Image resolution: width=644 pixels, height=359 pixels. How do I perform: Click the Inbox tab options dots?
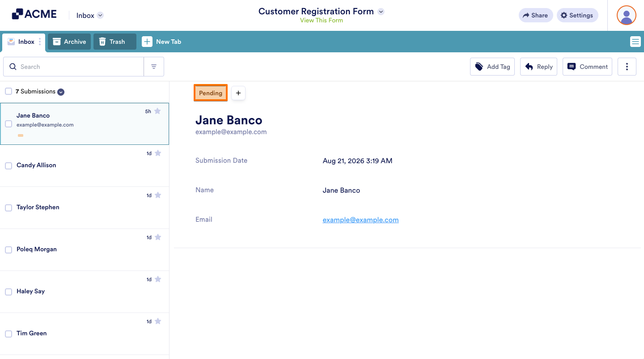[x=40, y=42]
